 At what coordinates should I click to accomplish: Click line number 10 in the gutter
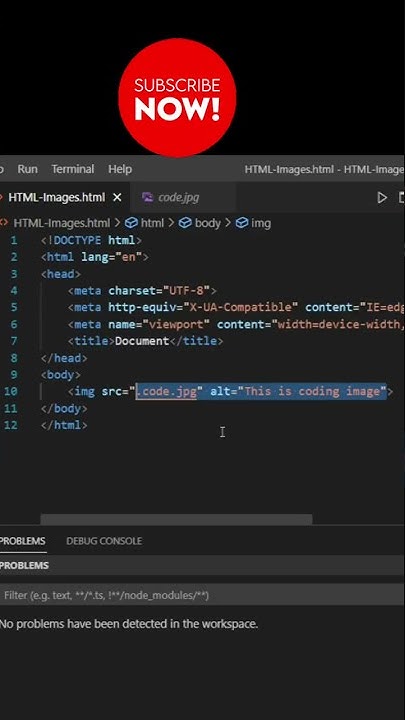pos(11,391)
